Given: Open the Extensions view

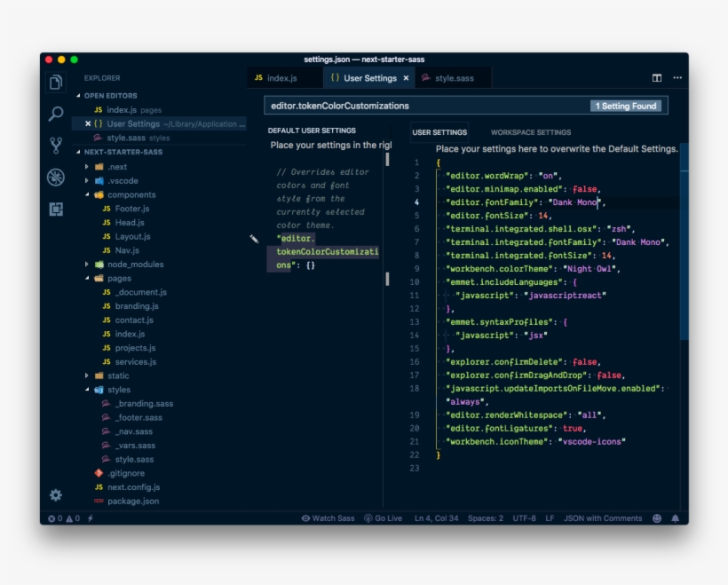Looking at the screenshot, I should (x=55, y=208).
